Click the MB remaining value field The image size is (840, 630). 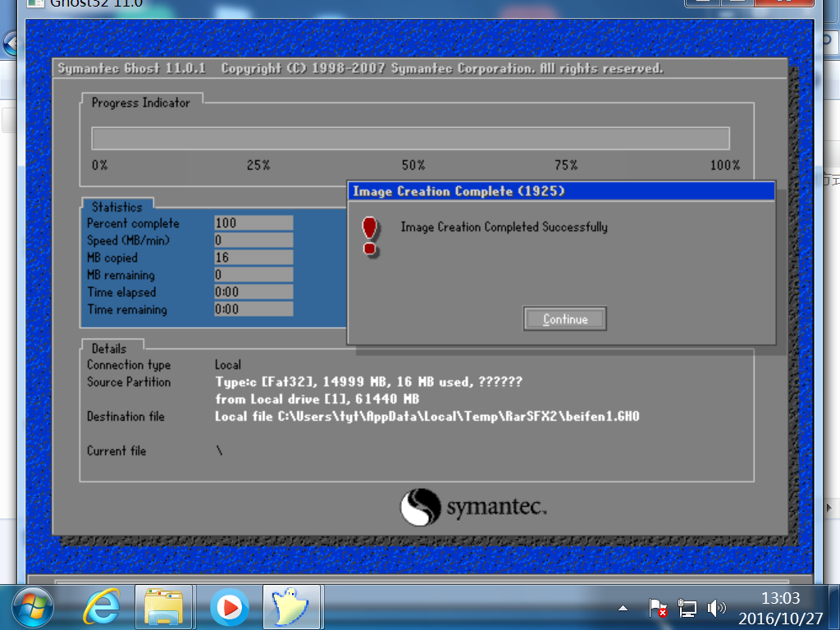pos(253,274)
